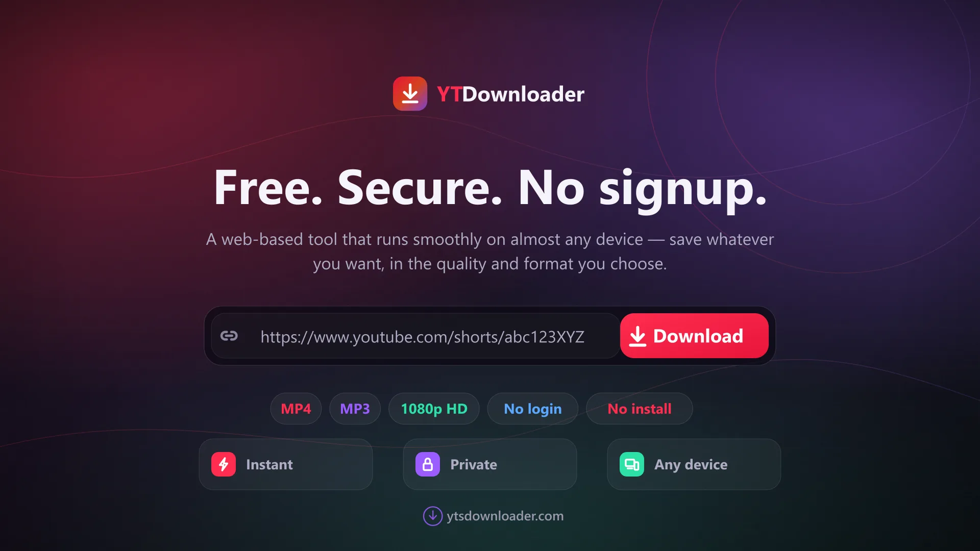Open the Private feature card
980x551 pixels.
tap(490, 464)
